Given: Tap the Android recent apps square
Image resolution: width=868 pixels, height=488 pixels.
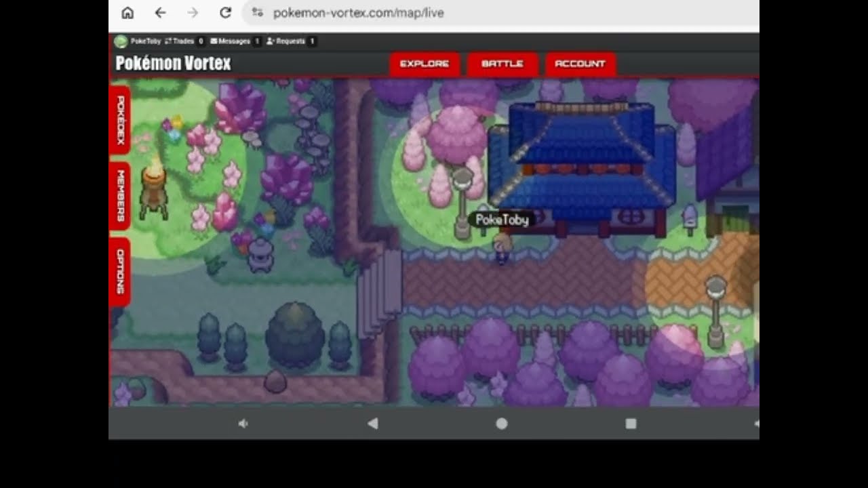Looking at the screenshot, I should coord(631,424).
